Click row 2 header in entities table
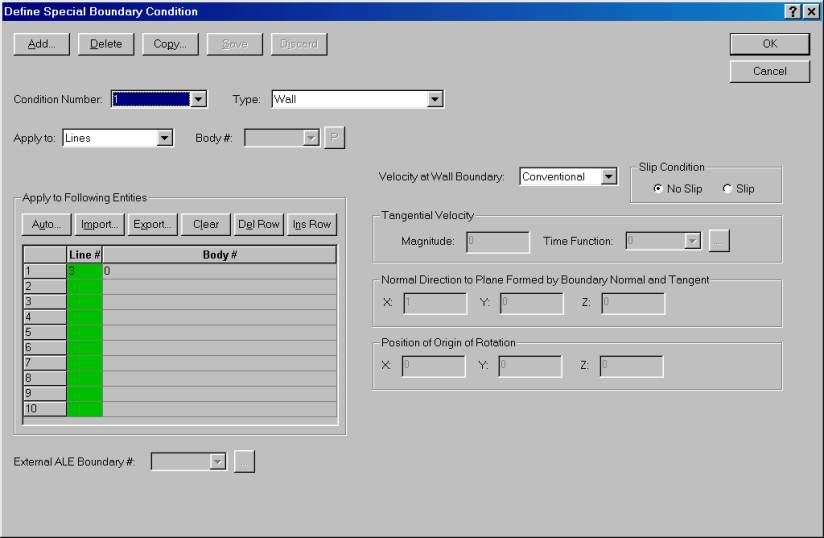 coord(44,285)
